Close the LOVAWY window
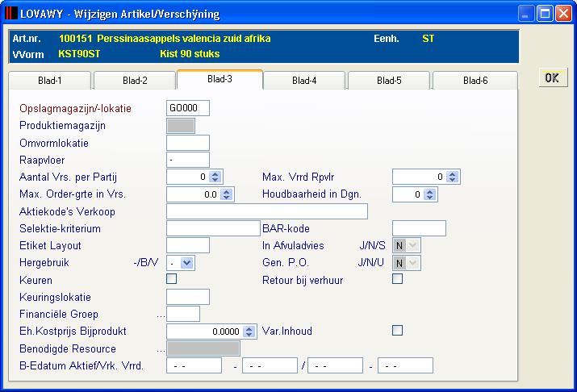Screen dimensions: 577x392 coord(563,14)
